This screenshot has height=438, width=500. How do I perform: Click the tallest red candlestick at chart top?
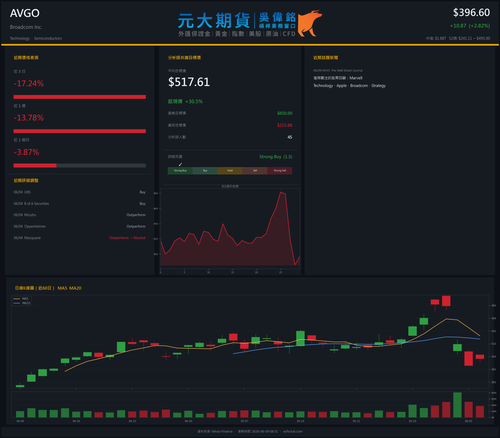[x=446, y=301]
